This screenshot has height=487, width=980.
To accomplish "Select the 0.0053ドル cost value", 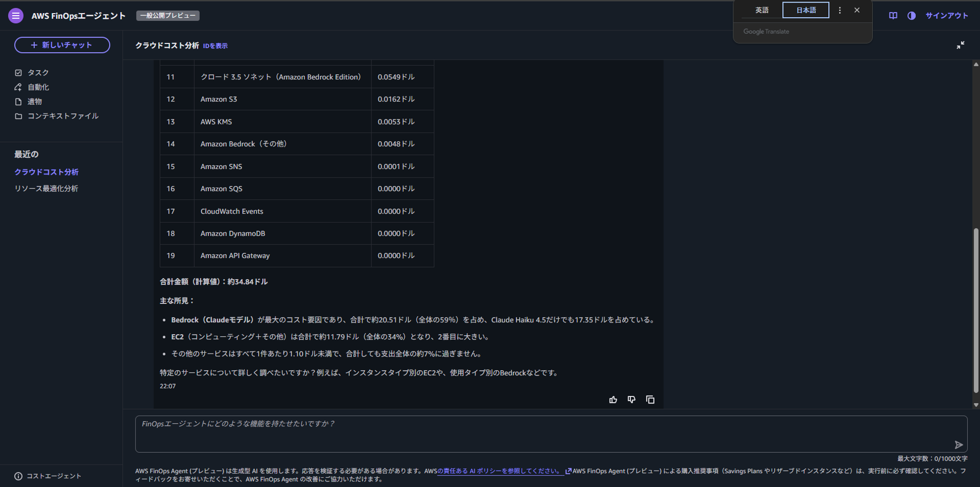I will pos(396,121).
